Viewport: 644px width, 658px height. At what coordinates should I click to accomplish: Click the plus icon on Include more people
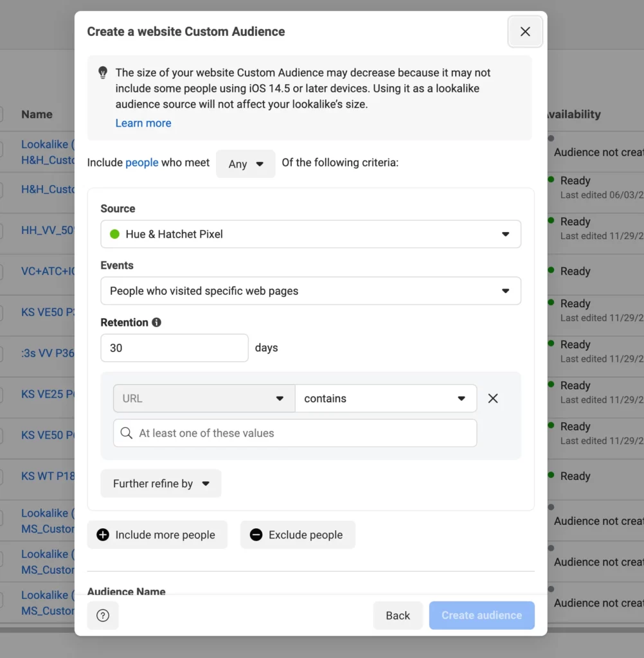tap(103, 535)
